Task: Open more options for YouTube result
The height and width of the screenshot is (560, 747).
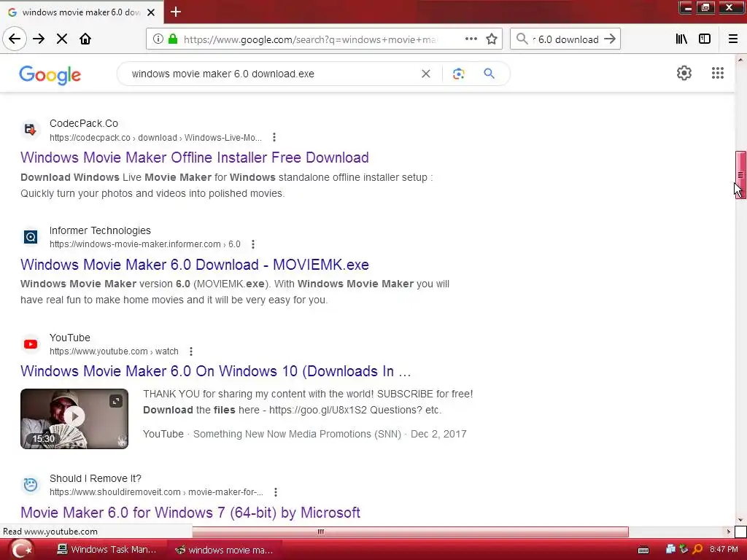Action: click(x=190, y=351)
